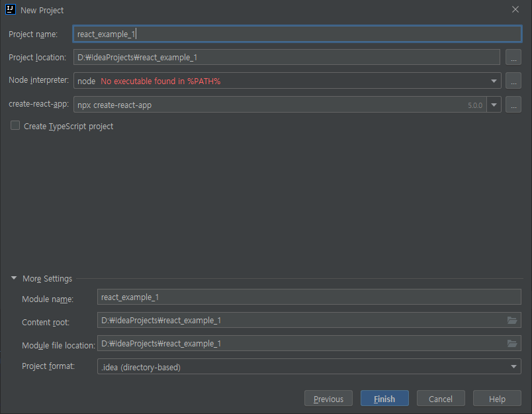Screen dimensions: 532x414
Task: Click the 'Project location:' label
Action: [37, 58]
